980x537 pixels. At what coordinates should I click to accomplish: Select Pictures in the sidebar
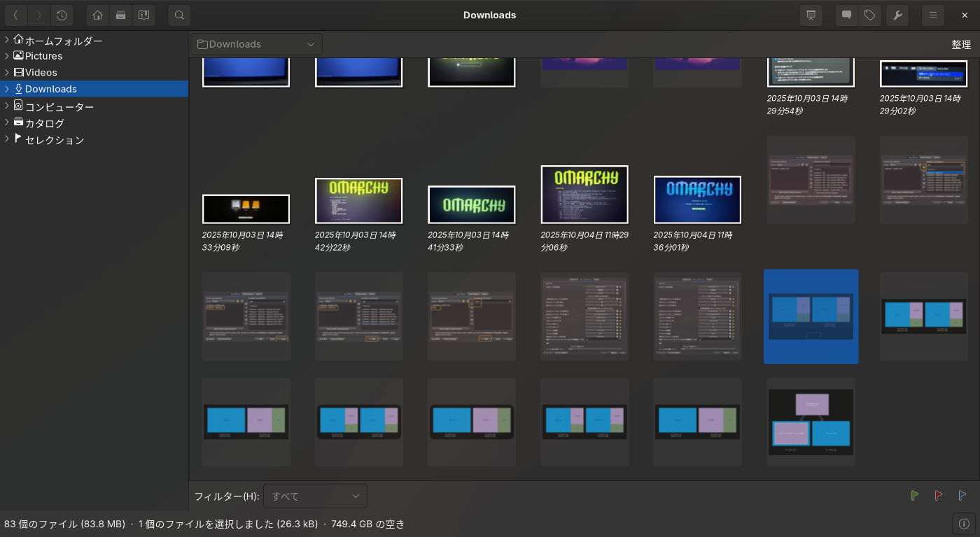pos(43,56)
